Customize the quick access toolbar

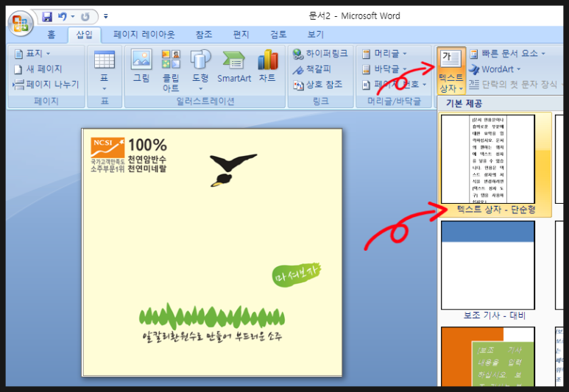[x=105, y=16]
